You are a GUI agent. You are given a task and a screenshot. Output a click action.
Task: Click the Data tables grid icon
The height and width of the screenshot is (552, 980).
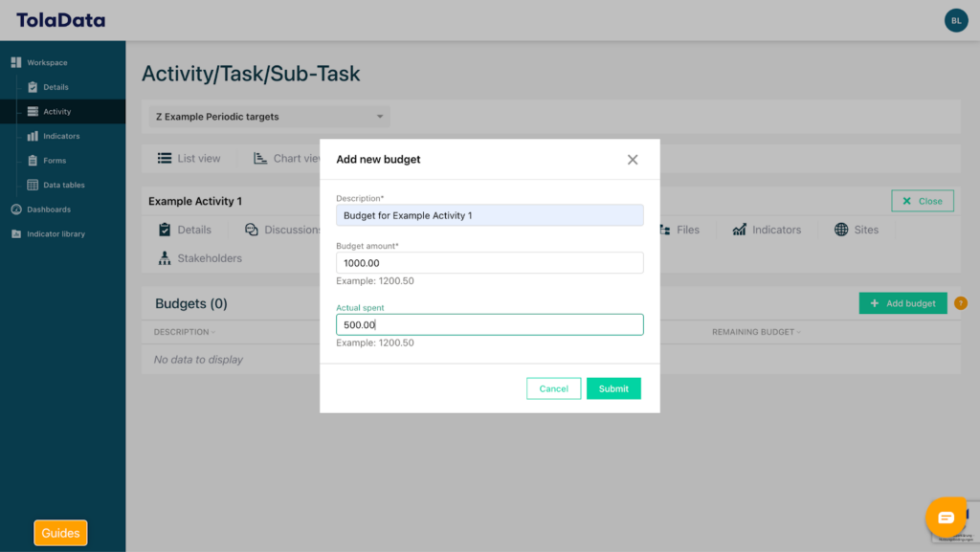pyautogui.click(x=33, y=185)
